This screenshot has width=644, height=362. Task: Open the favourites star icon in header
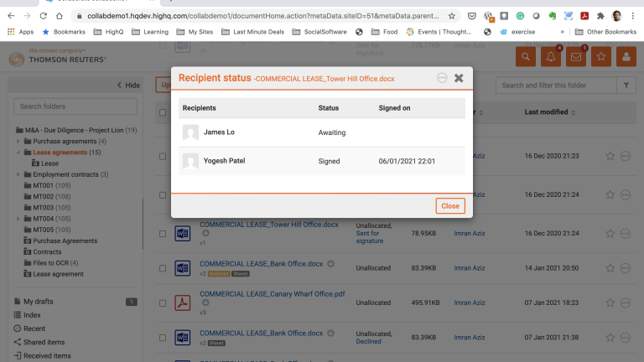[x=600, y=57]
